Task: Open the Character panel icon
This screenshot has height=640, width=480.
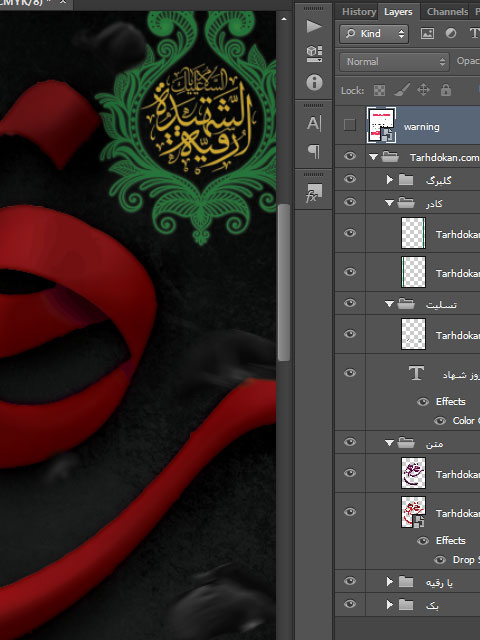Action: point(313,123)
